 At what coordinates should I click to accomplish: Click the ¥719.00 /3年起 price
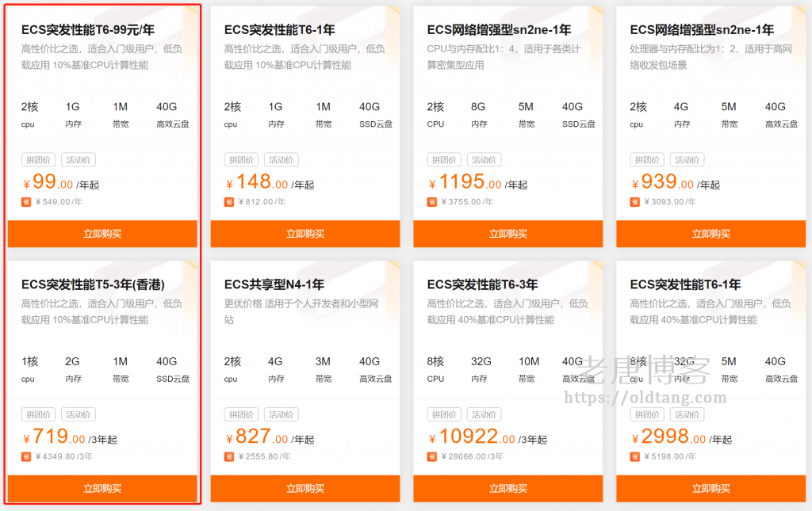70,437
